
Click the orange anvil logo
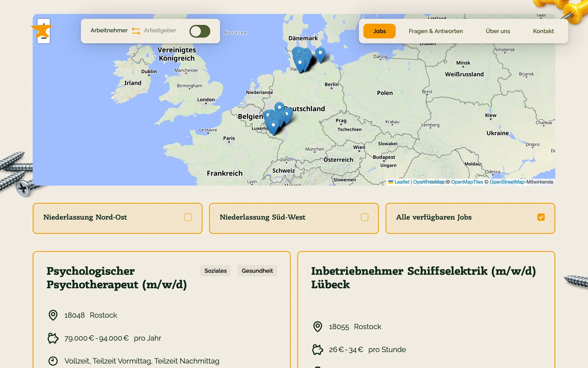point(41,31)
